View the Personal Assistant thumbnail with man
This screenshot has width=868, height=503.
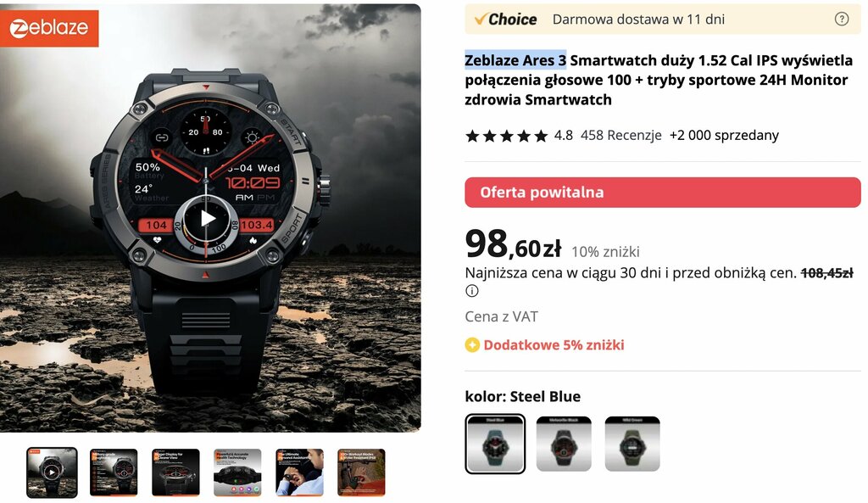tap(299, 472)
